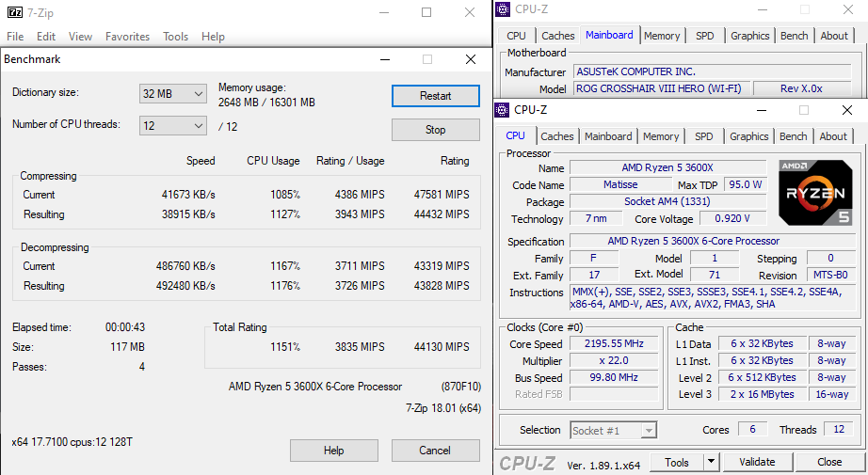Screen dimensions: 868x475
Task: Click the Close button in CPU-Z
Action: click(829, 462)
